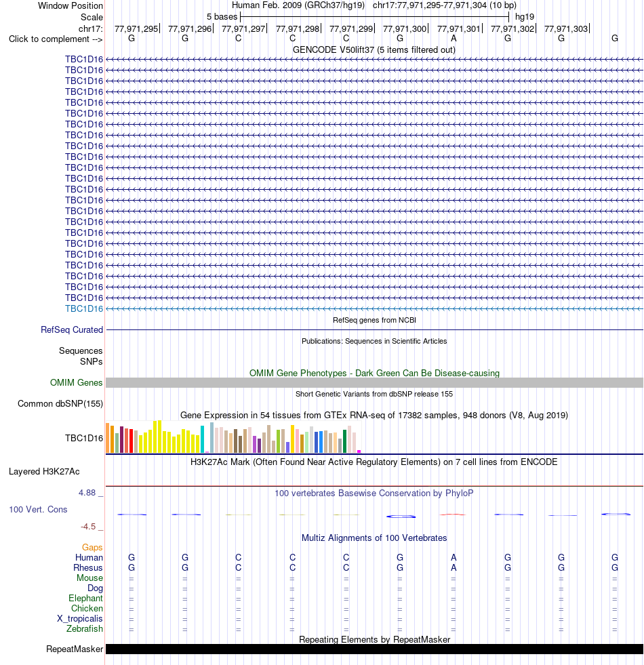644x665 pixels.
Task: Open the 'RefSeq genes from NCBI' track title
Action: pos(374,320)
